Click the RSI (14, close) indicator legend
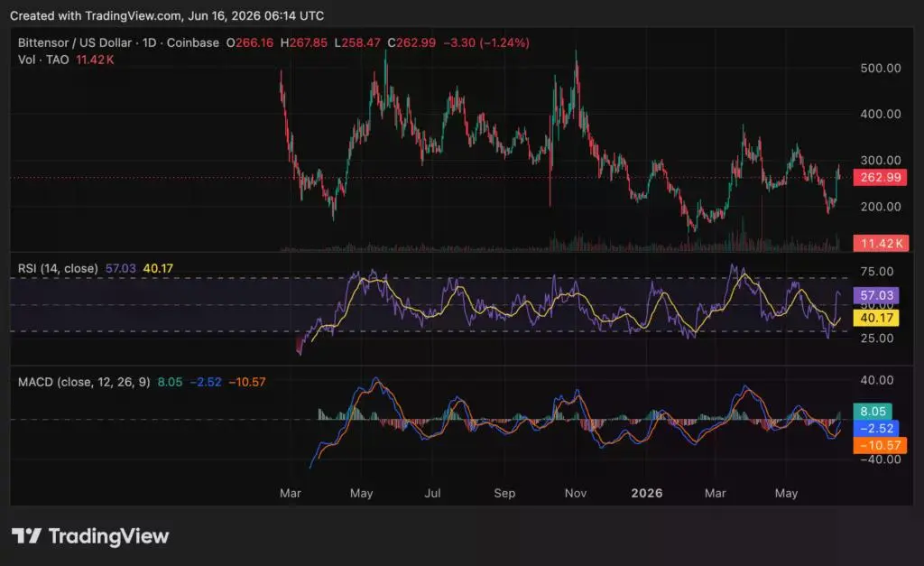This screenshot has height=566, width=924. tap(58, 268)
